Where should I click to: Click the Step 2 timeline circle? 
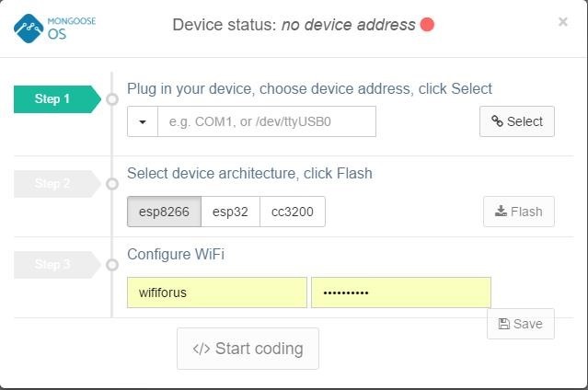(112, 184)
